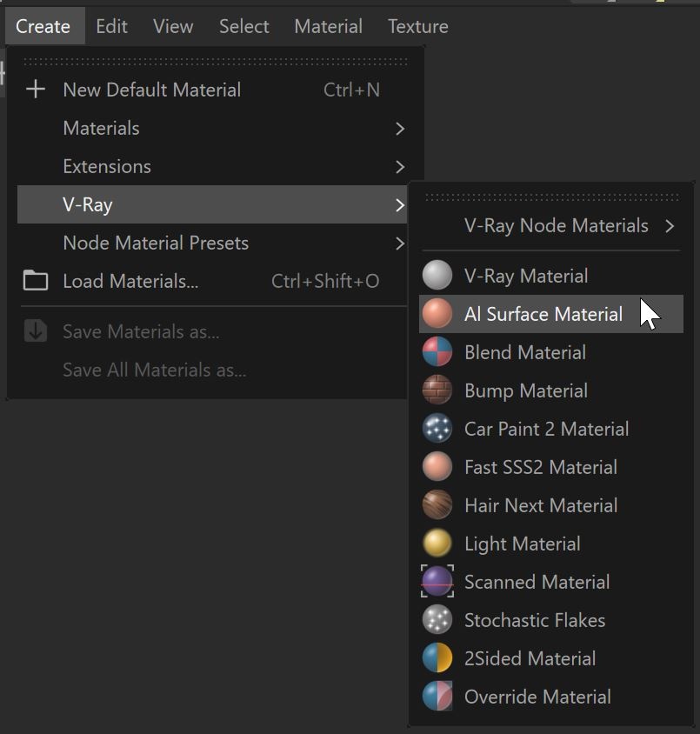The image size is (700, 734).
Task: Open V-Ray Node Materials submenu
Action: [x=551, y=225]
